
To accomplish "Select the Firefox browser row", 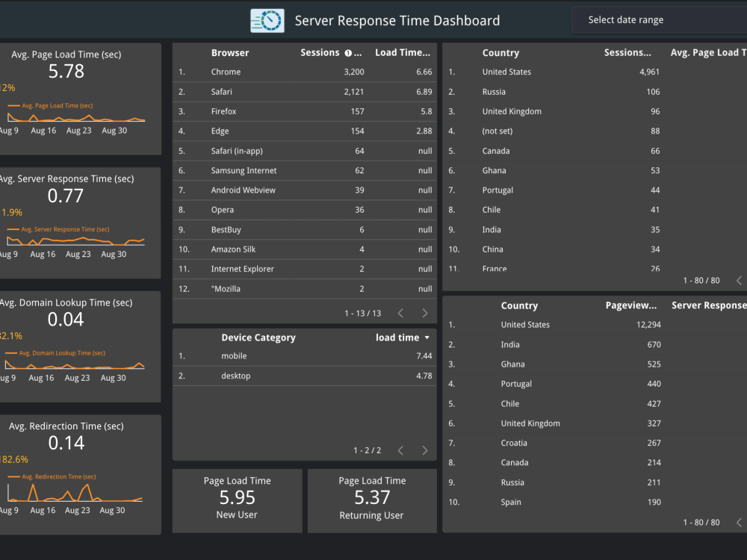I will [x=305, y=111].
